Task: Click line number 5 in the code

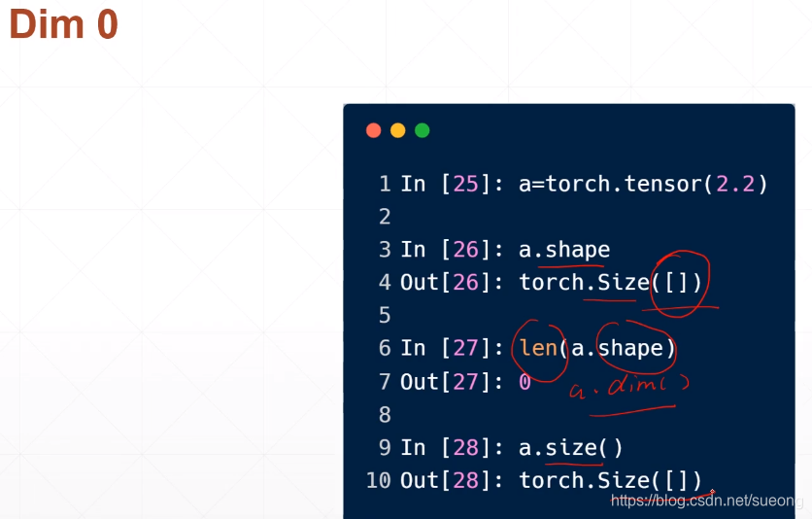Action: (x=385, y=315)
